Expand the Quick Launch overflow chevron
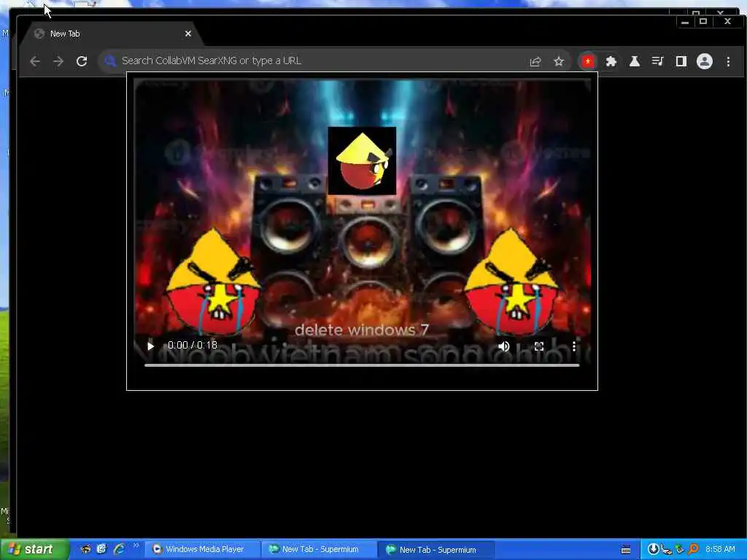This screenshot has height=560, width=747. click(136, 545)
